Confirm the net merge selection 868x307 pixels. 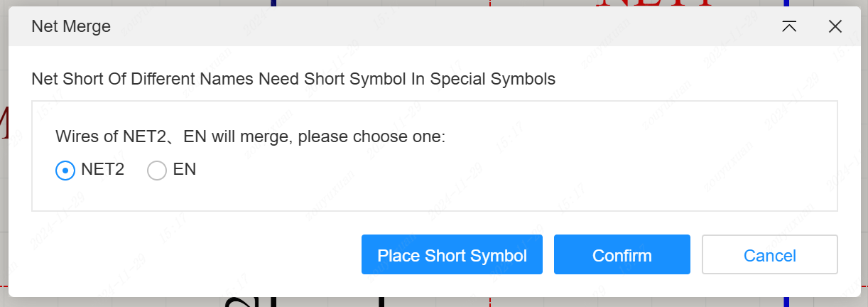coord(622,255)
